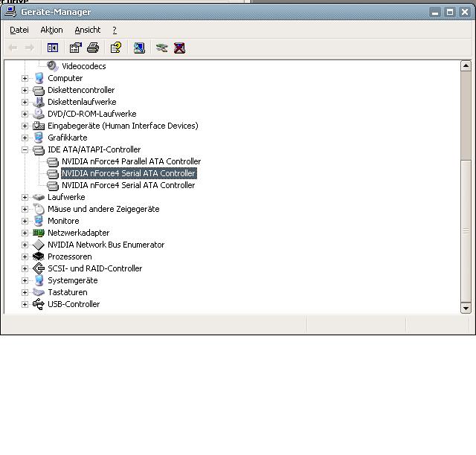
Task: Click the show/hide console tree toolbar icon
Action: tap(53, 48)
